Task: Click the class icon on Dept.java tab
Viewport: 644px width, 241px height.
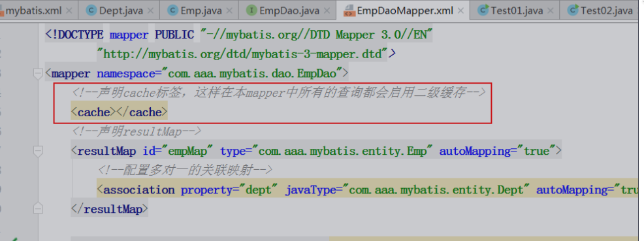Action: pyautogui.click(x=91, y=10)
